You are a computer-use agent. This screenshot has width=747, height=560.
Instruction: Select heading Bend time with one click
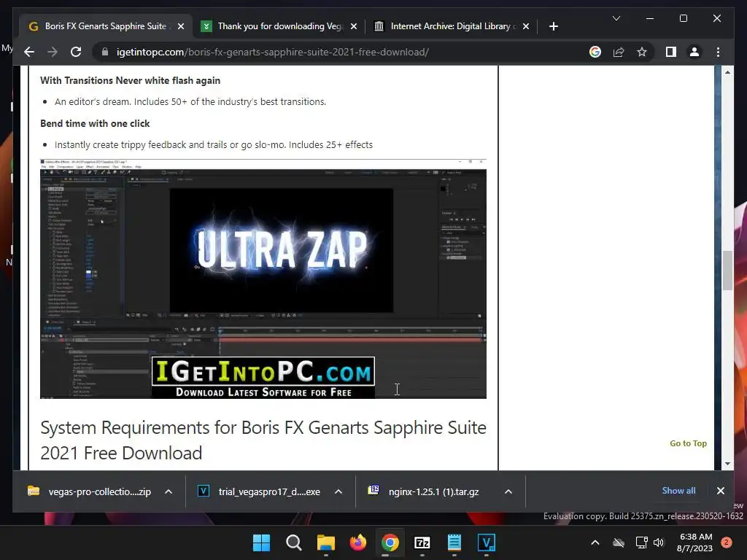[95, 123]
